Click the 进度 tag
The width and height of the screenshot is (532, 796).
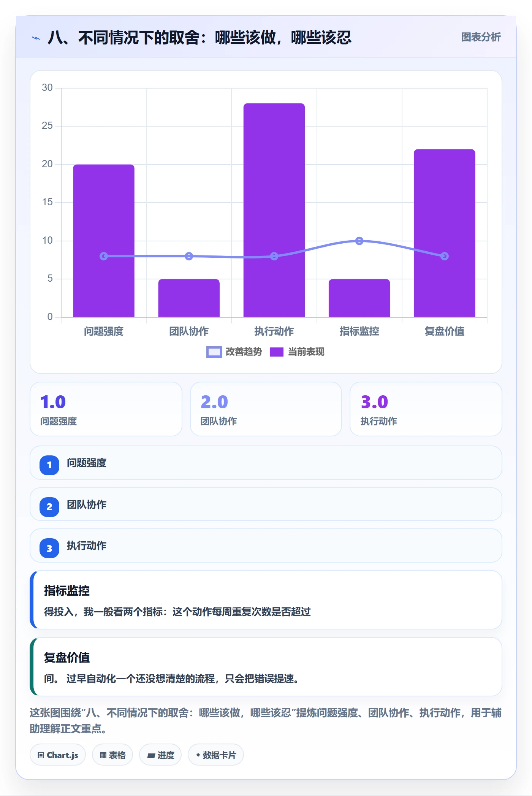[160, 755]
